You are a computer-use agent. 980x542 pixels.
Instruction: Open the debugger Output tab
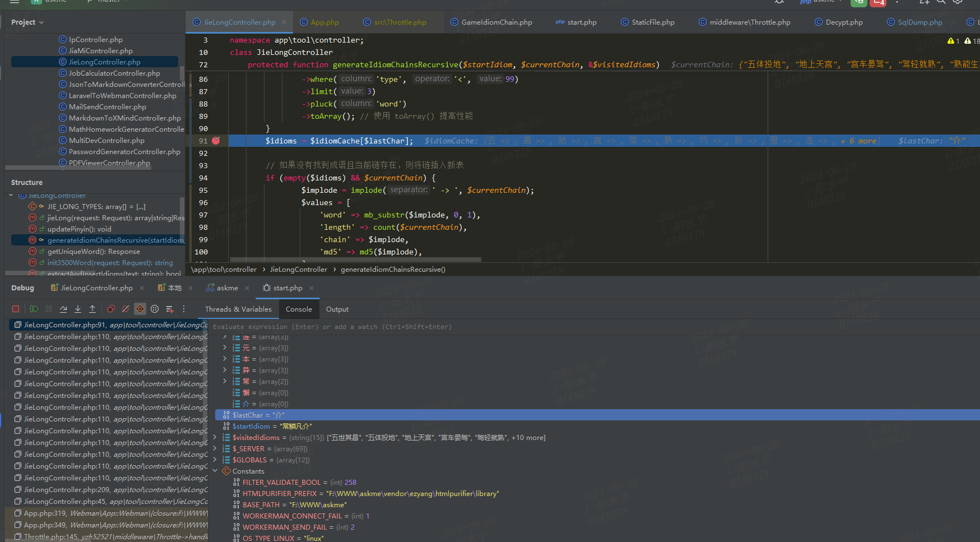[x=337, y=309]
